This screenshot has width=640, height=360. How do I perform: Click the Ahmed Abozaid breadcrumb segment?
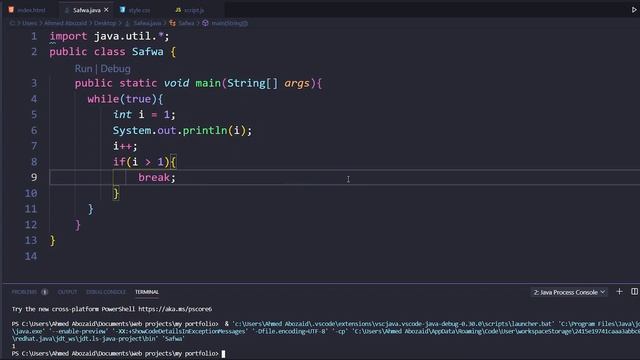[65, 23]
